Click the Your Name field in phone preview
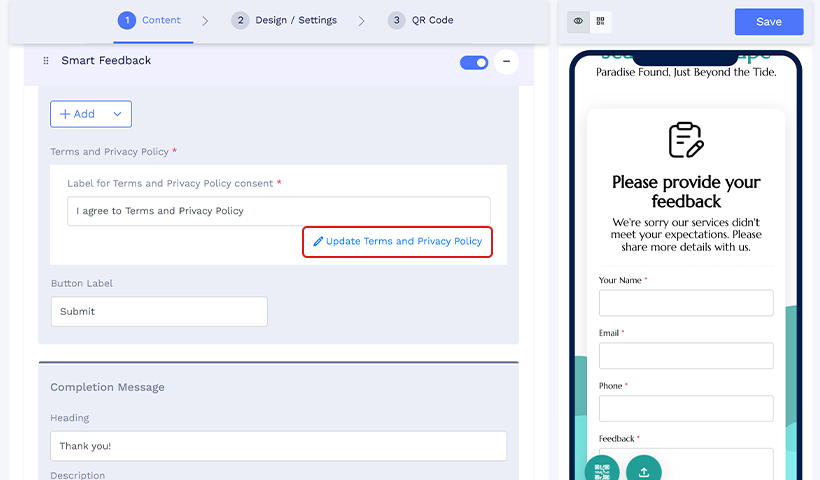The width and height of the screenshot is (820, 480). [686, 303]
